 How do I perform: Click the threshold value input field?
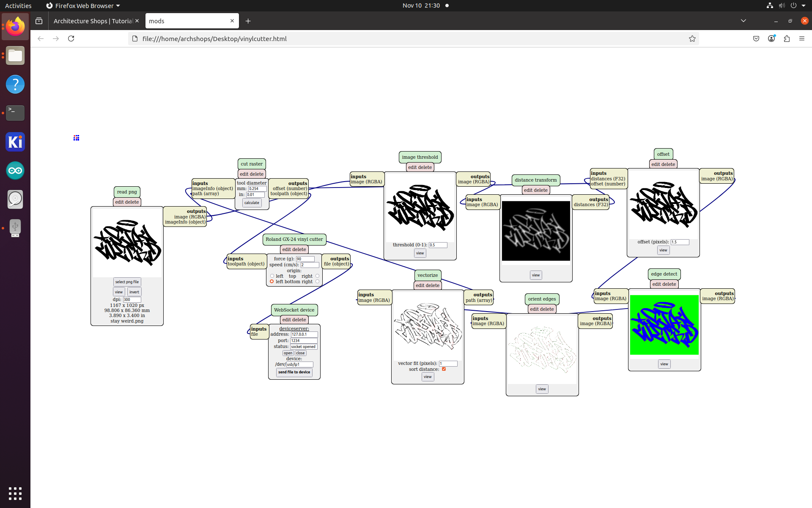click(438, 245)
